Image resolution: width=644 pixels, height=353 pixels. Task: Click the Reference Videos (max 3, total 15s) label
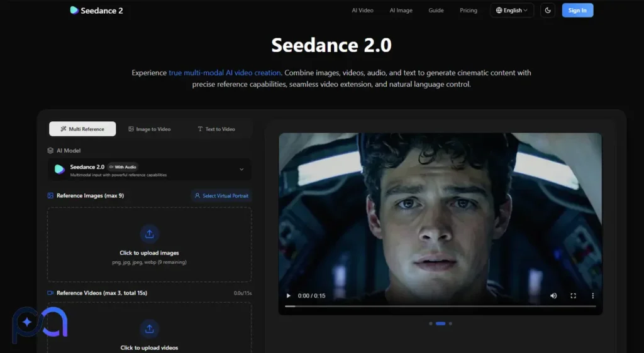point(101,293)
